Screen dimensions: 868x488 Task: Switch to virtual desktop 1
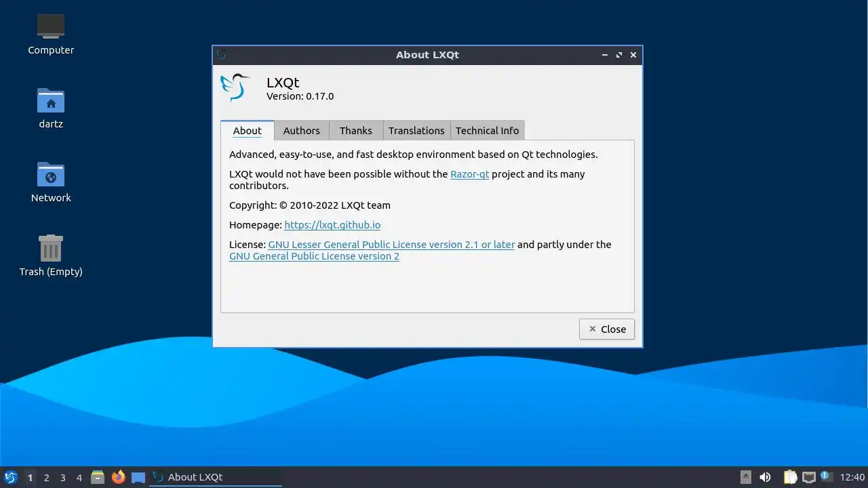pos(30,477)
